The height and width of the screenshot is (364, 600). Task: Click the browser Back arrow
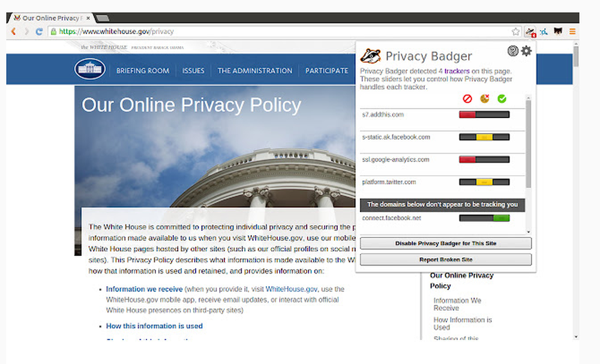point(14,31)
